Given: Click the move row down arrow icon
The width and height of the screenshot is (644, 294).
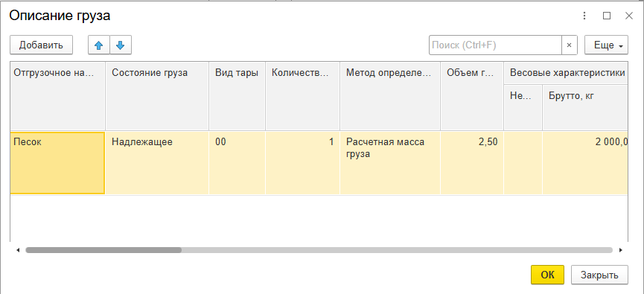Looking at the screenshot, I should (121, 45).
